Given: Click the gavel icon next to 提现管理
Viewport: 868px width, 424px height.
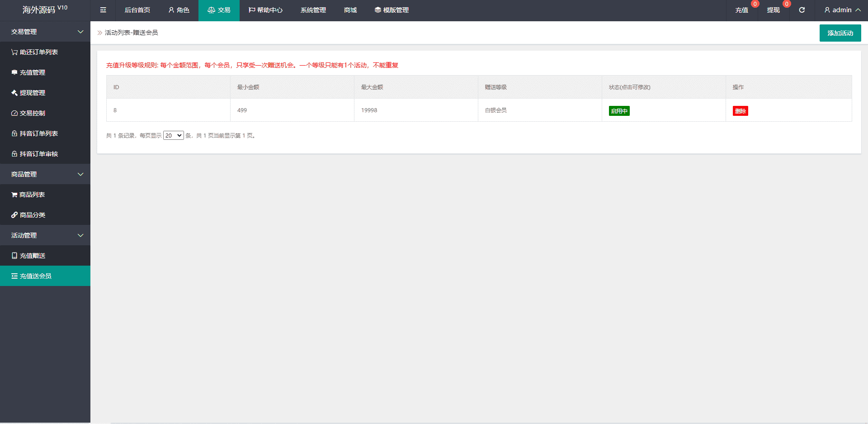Looking at the screenshot, I should click(14, 93).
